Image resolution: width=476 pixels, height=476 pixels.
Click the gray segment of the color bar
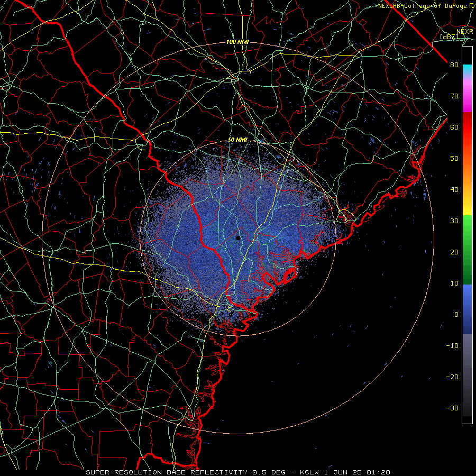click(467, 375)
